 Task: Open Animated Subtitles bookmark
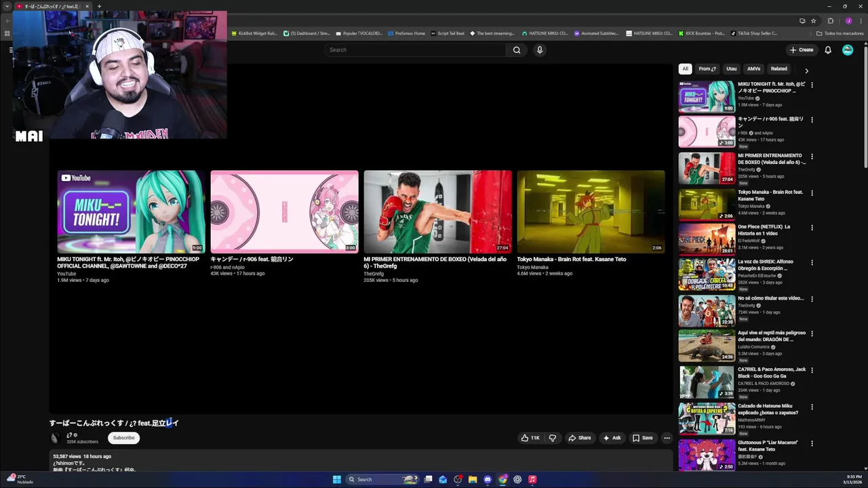click(x=596, y=33)
